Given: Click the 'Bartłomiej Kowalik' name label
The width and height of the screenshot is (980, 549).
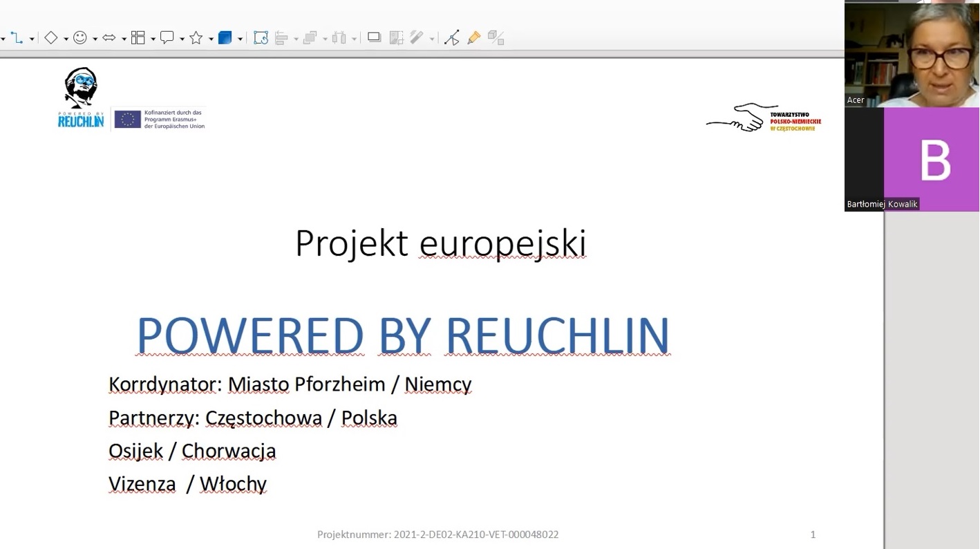Looking at the screenshot, I should point(882,204).
